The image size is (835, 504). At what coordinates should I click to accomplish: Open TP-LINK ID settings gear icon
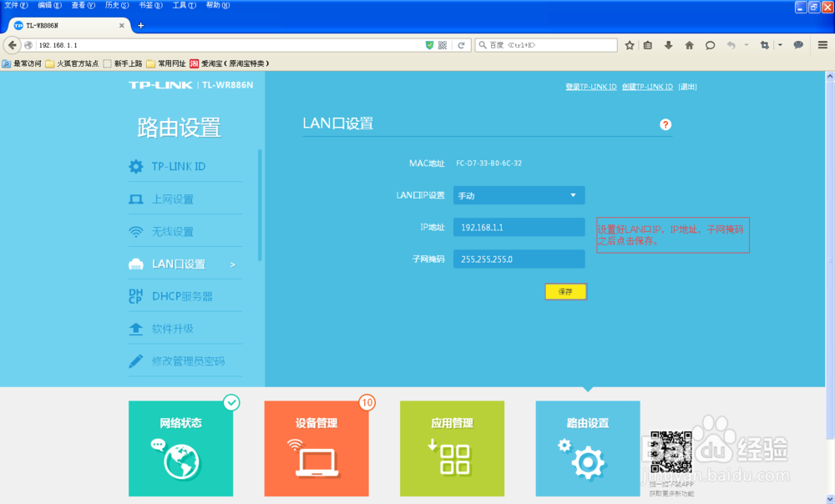(136, 167)
